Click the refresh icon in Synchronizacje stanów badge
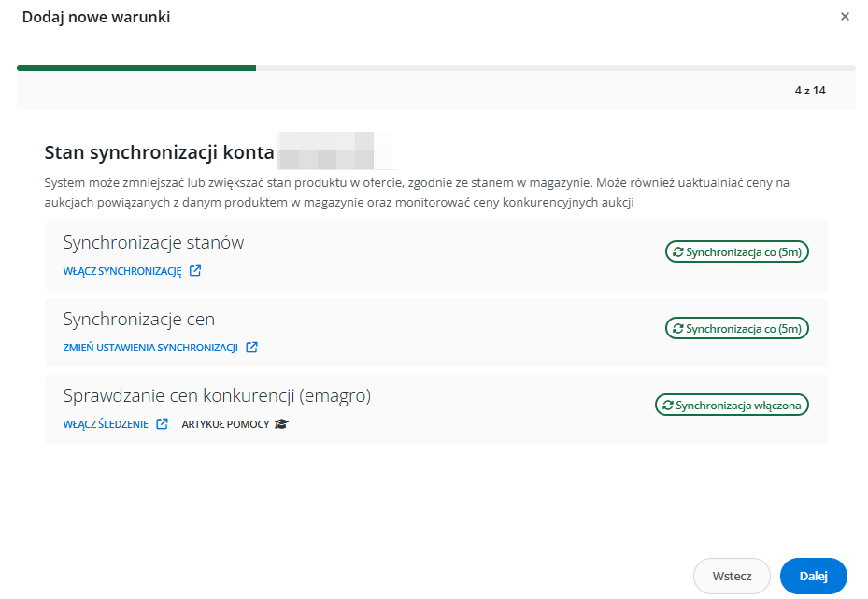868x599 pixels. point(677,252)
